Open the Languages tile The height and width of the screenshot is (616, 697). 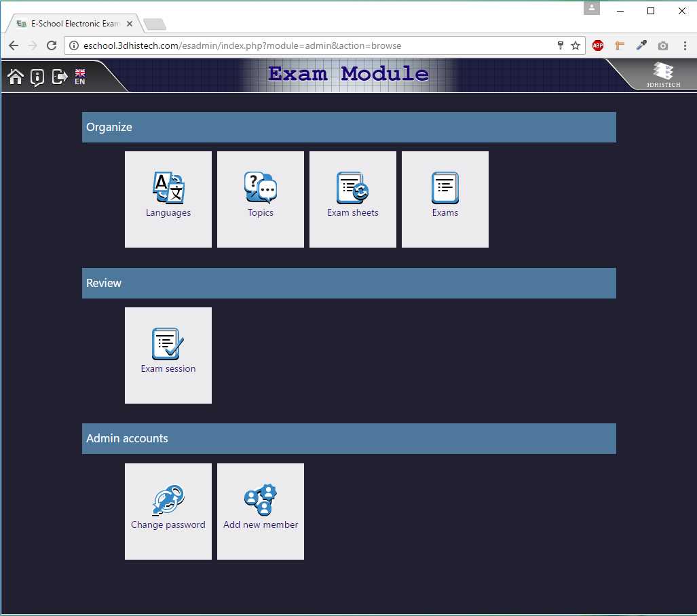pos(168,199)
